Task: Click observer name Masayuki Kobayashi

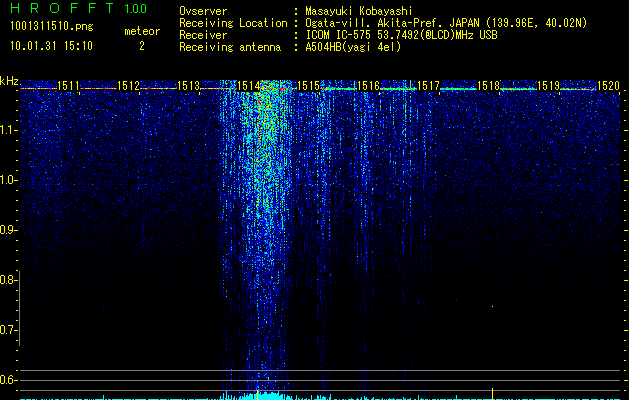Action: 359,12
